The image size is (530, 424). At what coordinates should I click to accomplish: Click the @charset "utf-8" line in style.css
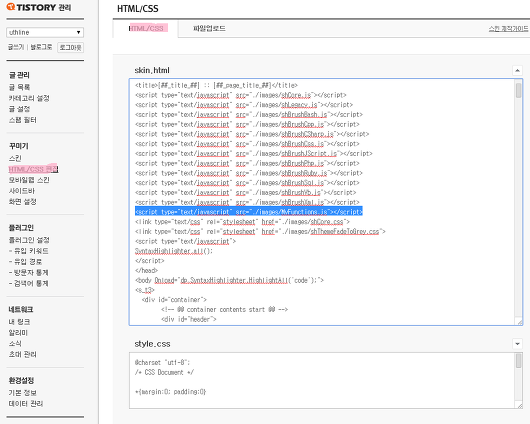(163, 362)
